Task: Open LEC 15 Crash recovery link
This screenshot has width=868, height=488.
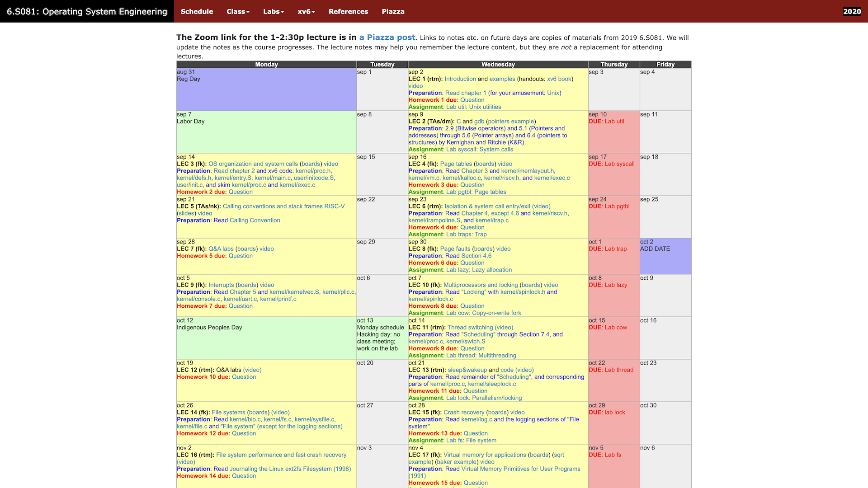Action: coord(465,413)
